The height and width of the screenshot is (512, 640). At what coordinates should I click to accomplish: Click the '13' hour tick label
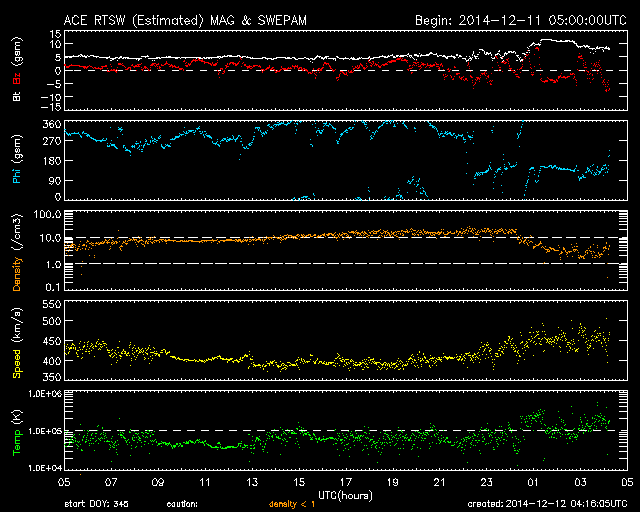tap(252, 482)
